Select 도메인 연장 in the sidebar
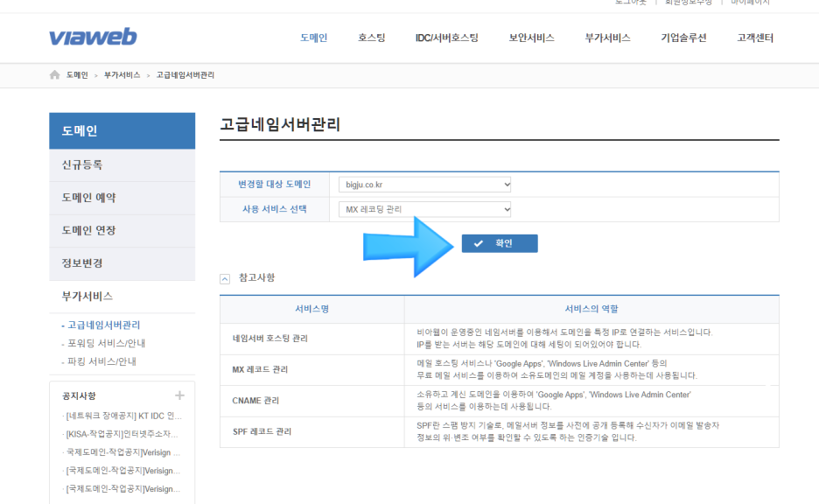The height and width of the screenshot is (504, 819). click(122, 230)
